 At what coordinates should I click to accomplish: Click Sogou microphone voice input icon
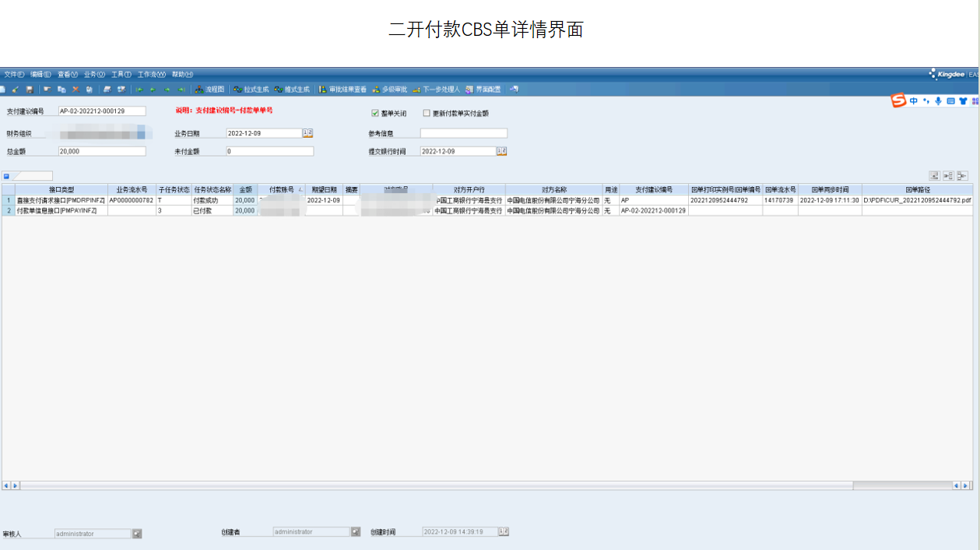[x=938, y=100]
